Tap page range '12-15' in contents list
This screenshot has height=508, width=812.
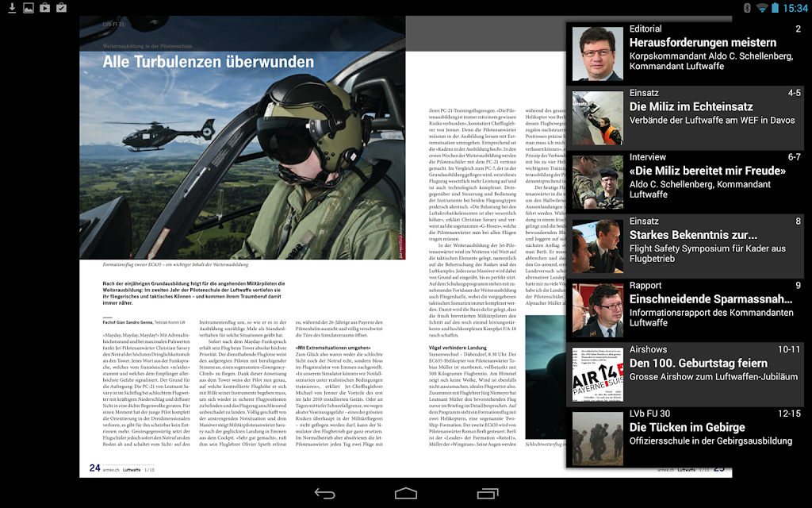789,414
